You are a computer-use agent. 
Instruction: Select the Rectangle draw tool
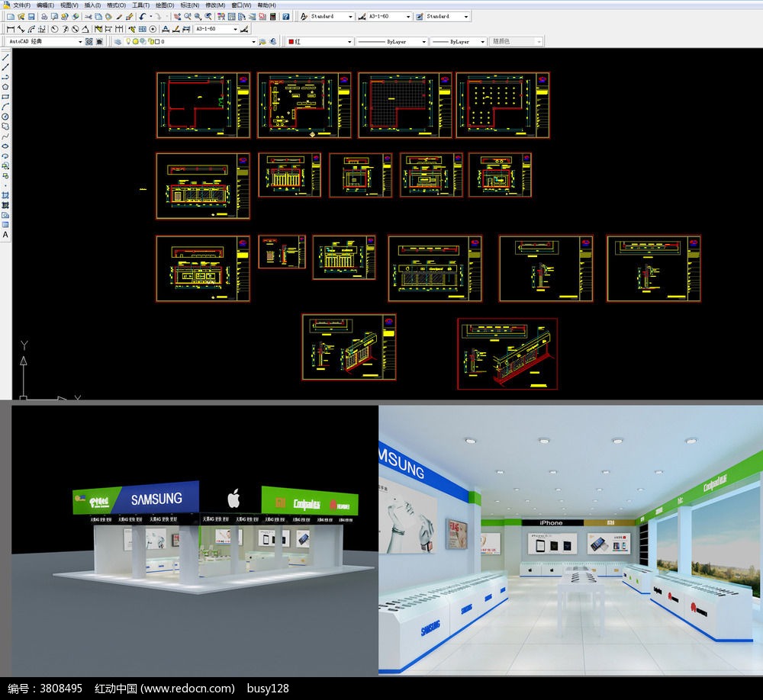point(5,97)
